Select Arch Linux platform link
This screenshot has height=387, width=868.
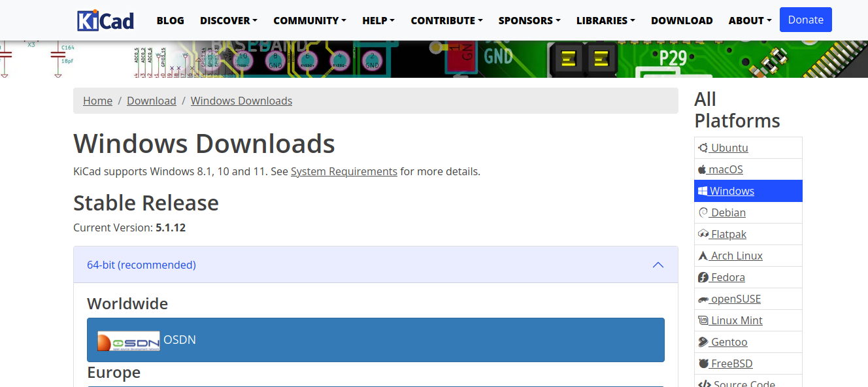pyautogui.click(x=737, y=256)
